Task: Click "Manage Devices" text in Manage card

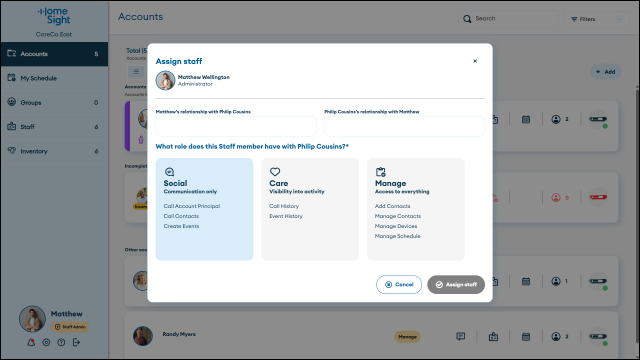Action: point(396,226)
